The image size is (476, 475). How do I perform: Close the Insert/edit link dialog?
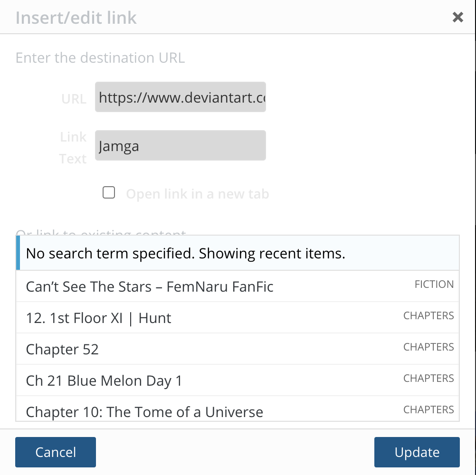457,18
